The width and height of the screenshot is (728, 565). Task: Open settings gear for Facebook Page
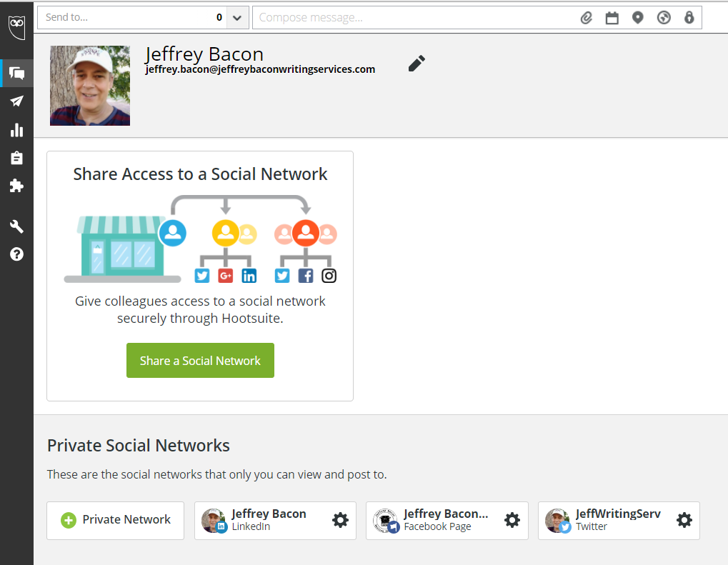pyautogui.click(x=512, y=520)
